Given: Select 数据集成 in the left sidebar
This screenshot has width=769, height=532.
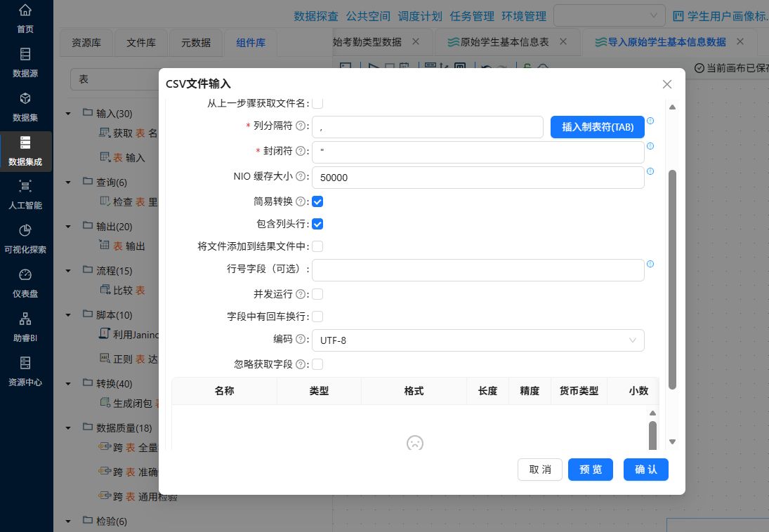Looking at the screenshot, I should (x=25, y=151).
